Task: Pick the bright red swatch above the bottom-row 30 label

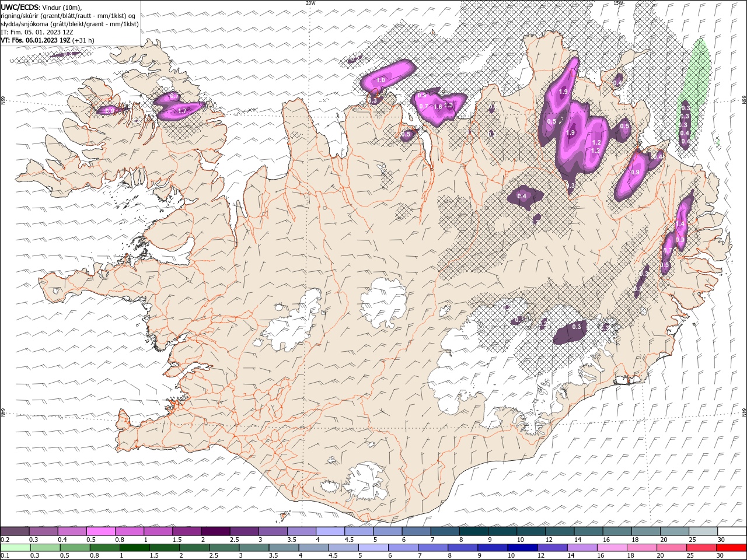Action: point(732,548)
